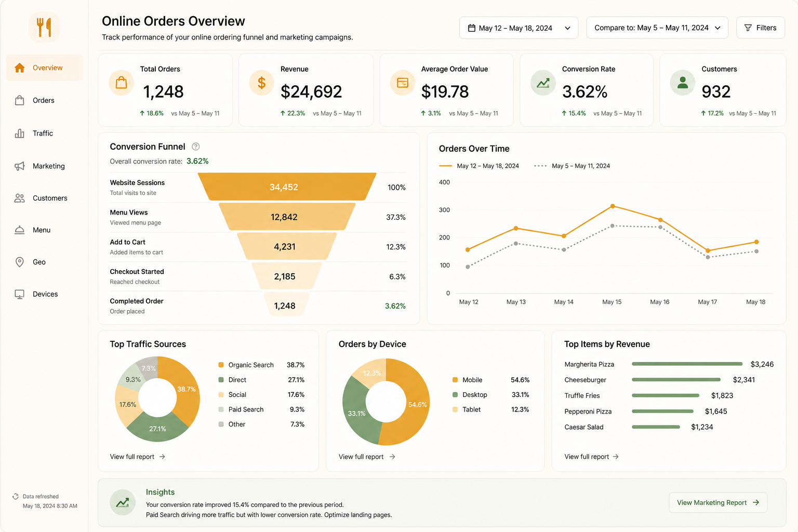Click the arrow on View Marketing Report button
Screen dimensions: 798x532
pos(756,502)
